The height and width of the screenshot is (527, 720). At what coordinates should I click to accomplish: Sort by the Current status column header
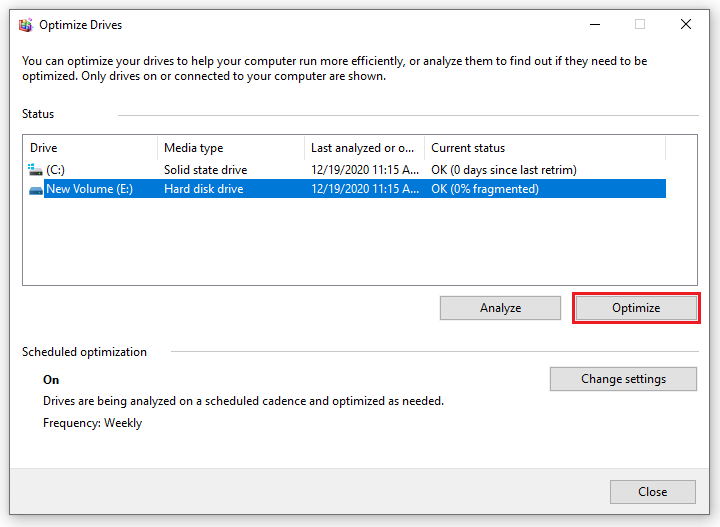tap(544, 148)
